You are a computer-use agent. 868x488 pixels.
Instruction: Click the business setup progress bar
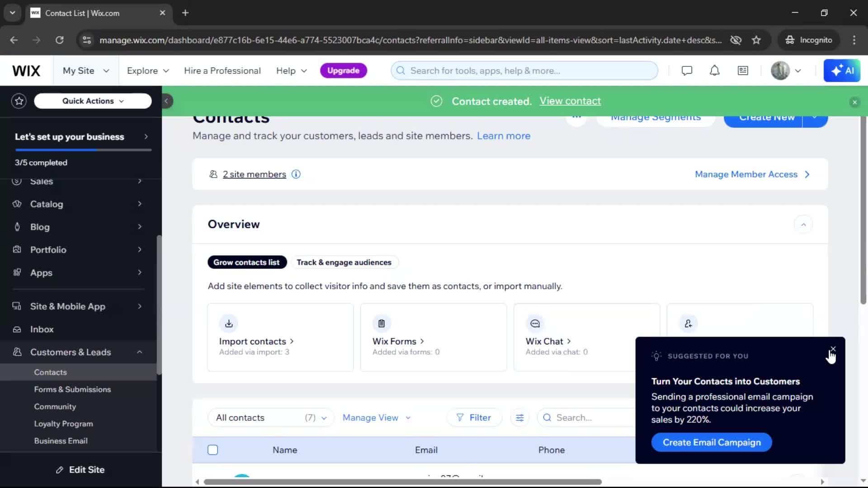[83, 150]
